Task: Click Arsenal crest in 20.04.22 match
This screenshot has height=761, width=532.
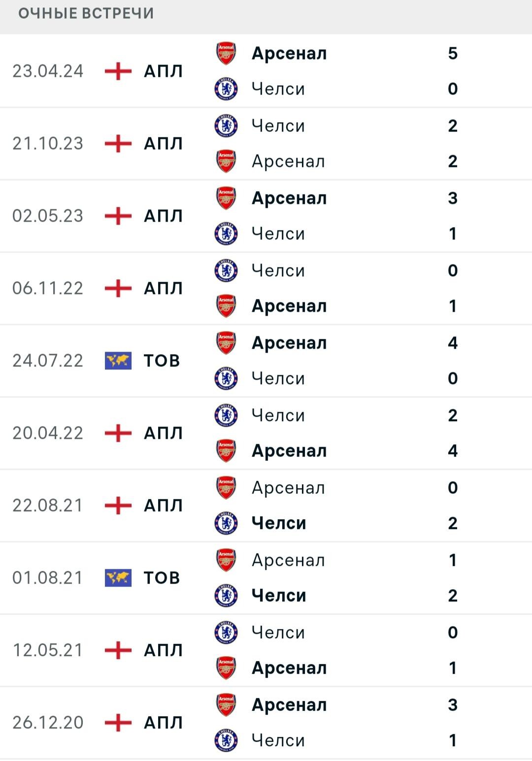Action: pyautogui.click(x=226, y=451)
